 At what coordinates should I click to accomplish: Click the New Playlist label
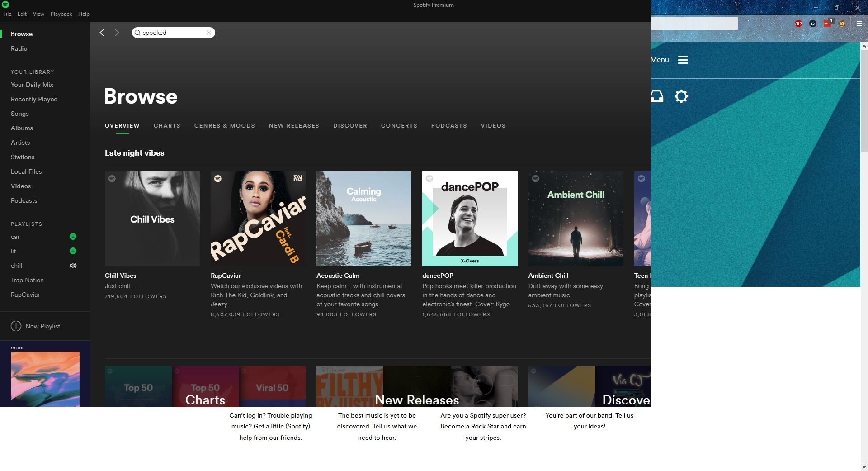43,326
